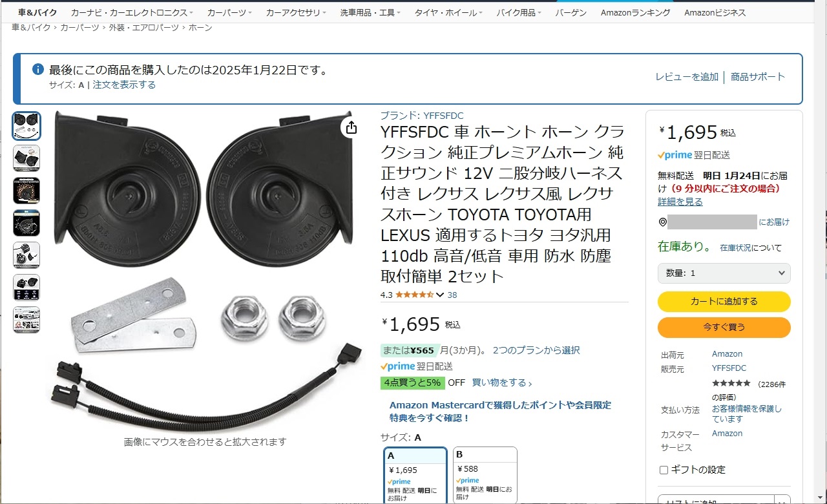Open the 38 reviews count link
The image size is (827, 504).
452,295
